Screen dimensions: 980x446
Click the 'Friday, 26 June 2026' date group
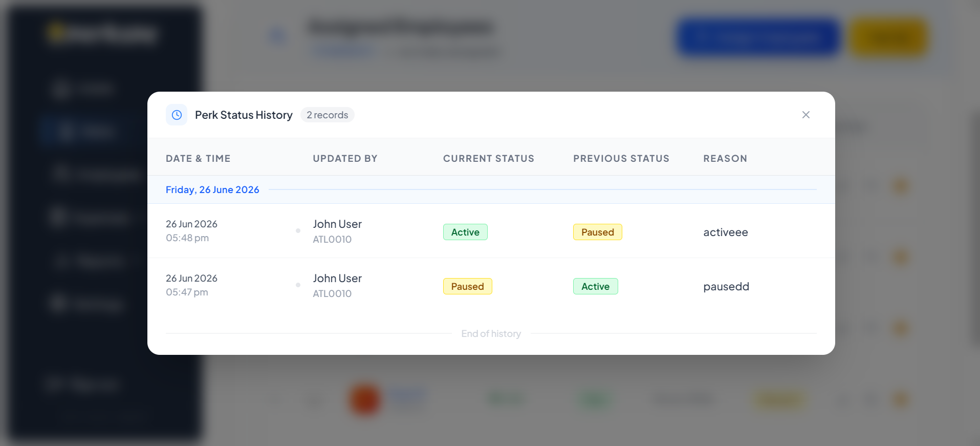212,190
